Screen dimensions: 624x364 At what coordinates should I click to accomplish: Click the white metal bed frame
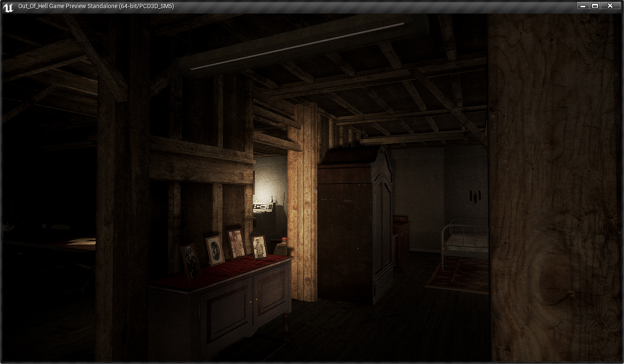coord(463,238)
